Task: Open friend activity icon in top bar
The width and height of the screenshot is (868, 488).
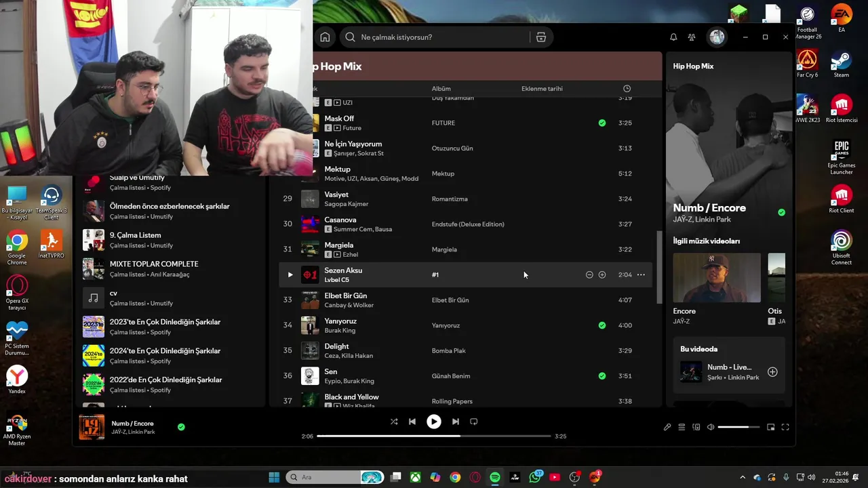Action: [692, 37]
